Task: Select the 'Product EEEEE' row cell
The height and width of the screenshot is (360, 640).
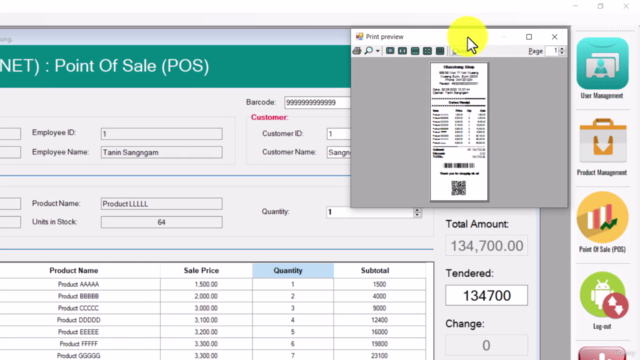Action: (x=78, y=332)
